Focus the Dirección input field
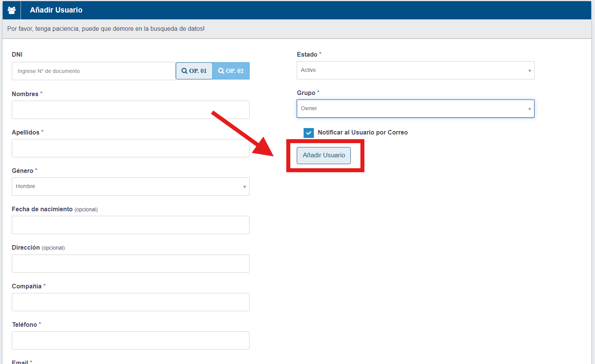 coord(130,264)
